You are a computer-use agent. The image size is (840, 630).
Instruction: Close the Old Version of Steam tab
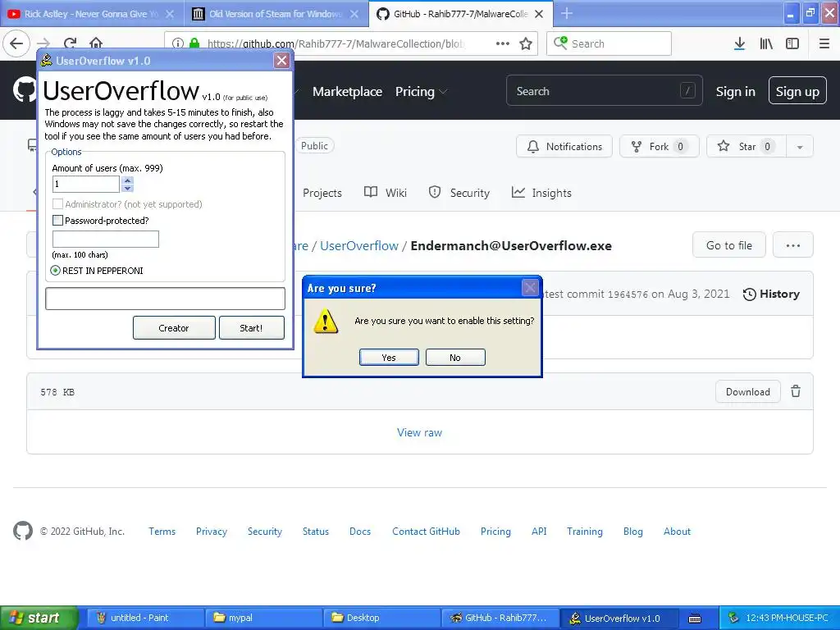point(354,14)
